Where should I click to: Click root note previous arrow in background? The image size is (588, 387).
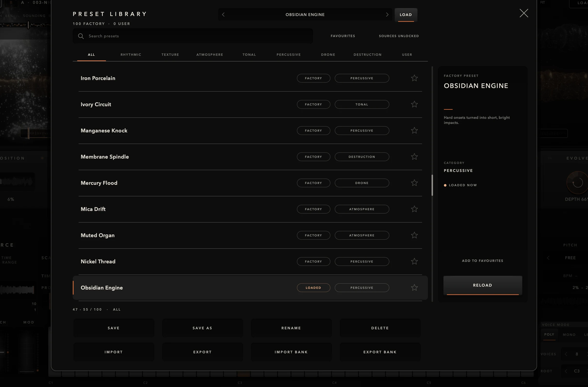point(566,371)
